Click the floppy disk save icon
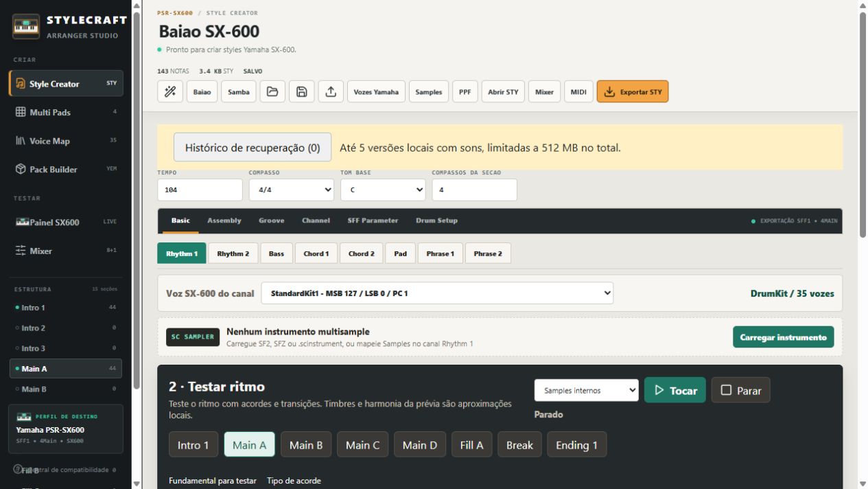This screenshot has height=489, width=868. coord(301,91)
